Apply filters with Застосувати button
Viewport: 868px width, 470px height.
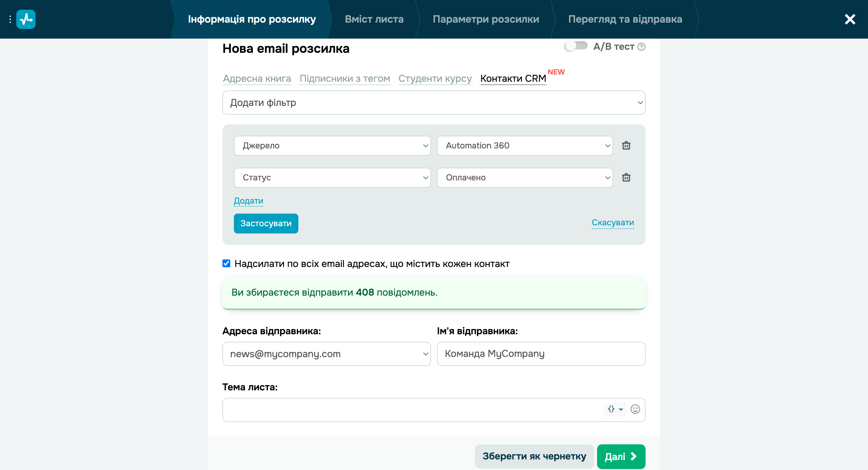tap(266, 223)
